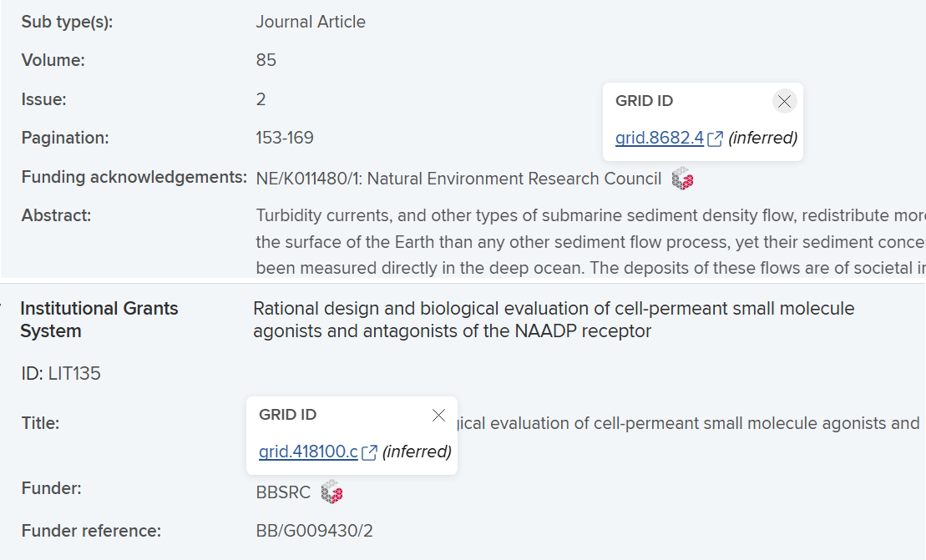
Task: Click the GRID icon beside BBSRC
Action: [x=332, y=492]
